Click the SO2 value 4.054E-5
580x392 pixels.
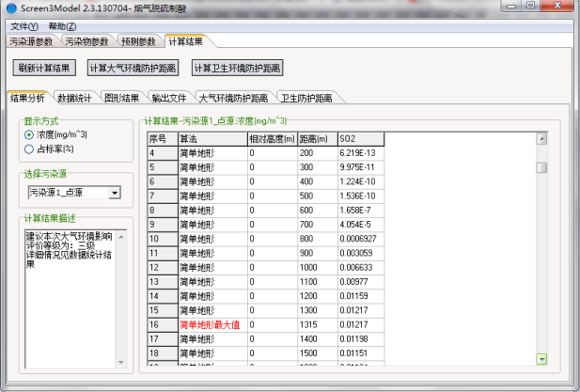(x=361, y=225)
